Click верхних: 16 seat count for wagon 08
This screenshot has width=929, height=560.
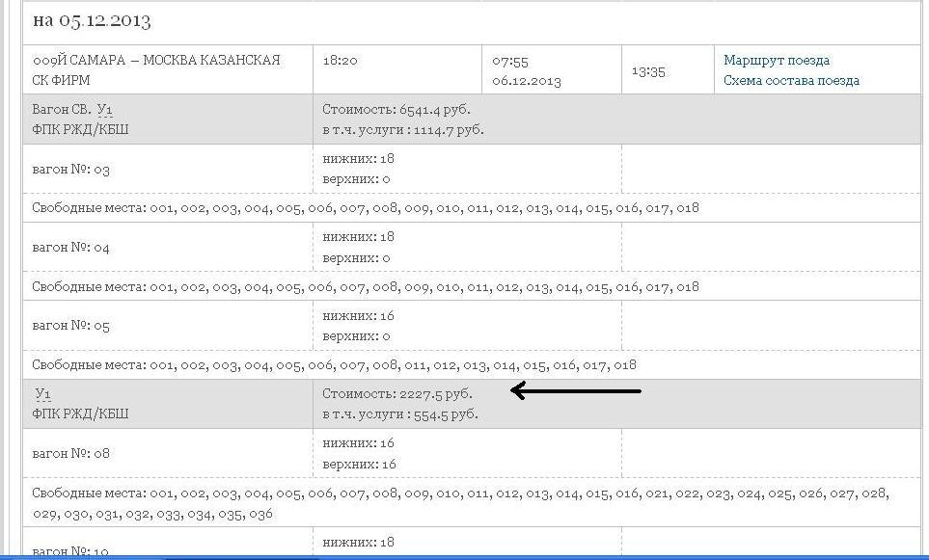coord(359,464)
